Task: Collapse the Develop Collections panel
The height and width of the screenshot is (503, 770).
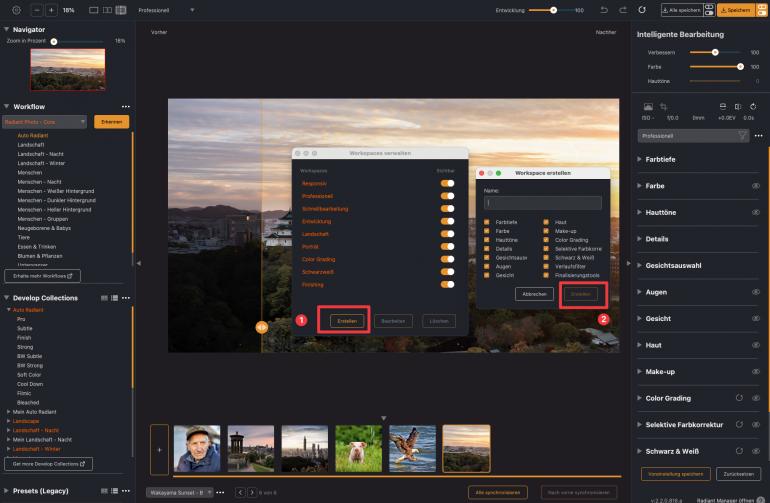Action: tap(6, 298)
